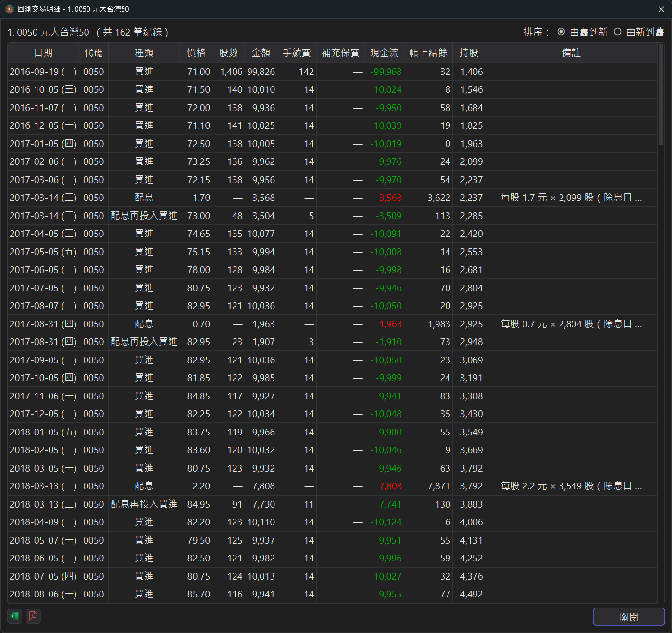Select the 2017-12-05 (二) date cell
This screenshot has width=672, height=633.
(x=43, y=414)
